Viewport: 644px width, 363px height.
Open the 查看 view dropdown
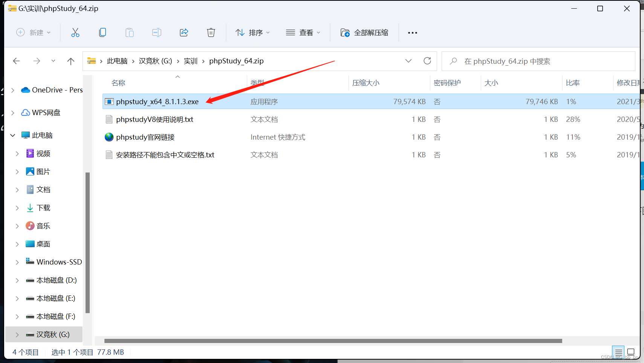click(303, 32)
